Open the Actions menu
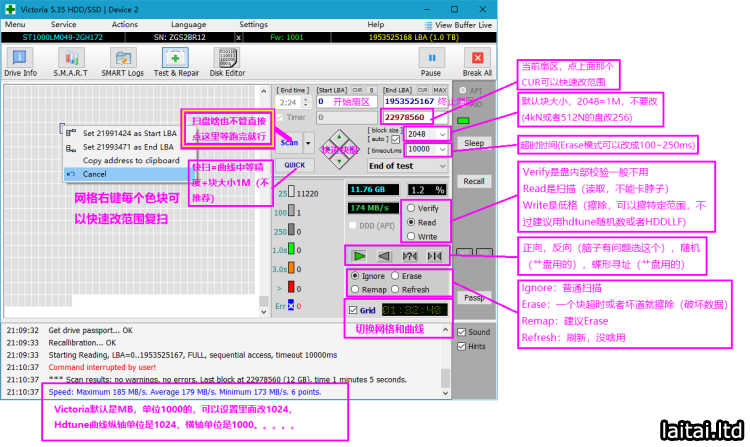The width and height of the screenshot is (750, 447). point(125,24)
